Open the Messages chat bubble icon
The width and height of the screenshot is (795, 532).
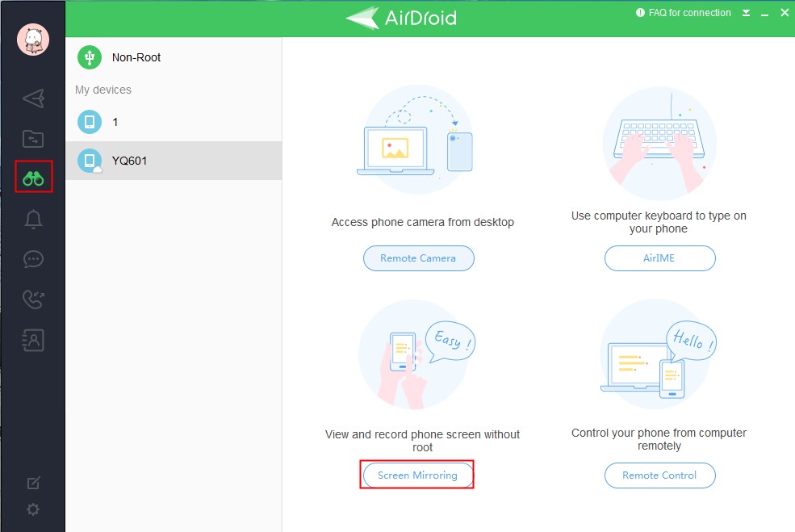(33, 259)
